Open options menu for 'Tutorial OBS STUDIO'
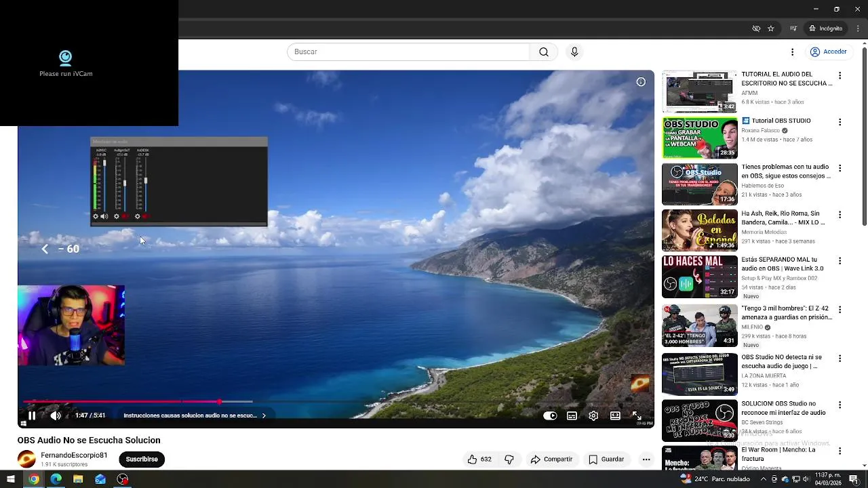The width and height of the screenshot is (868, 488). click(x=840, y=122)
